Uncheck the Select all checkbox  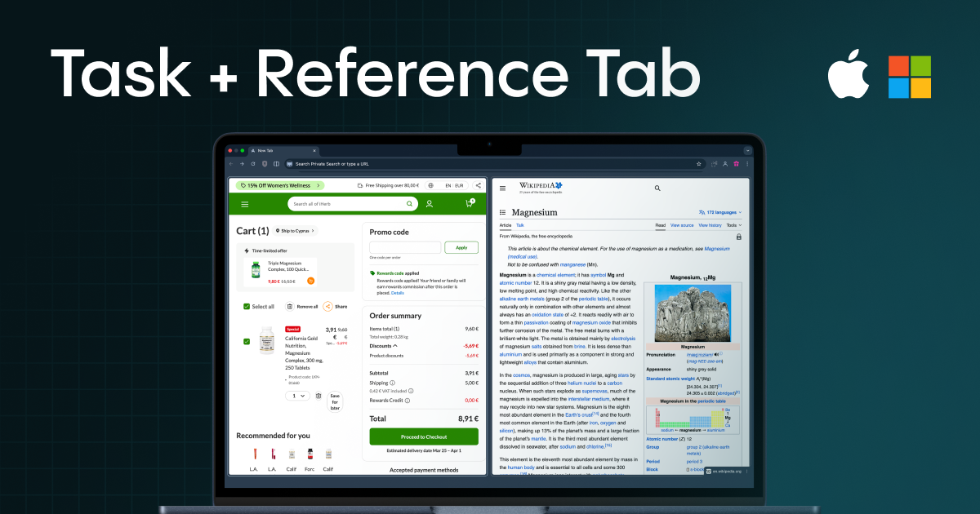click(x=247, y=307)
